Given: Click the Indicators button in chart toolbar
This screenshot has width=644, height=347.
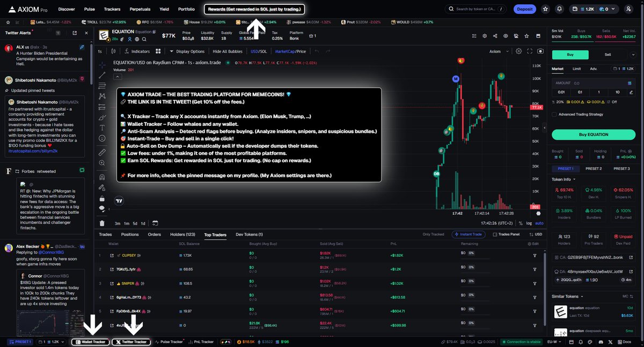Looking at the screenshot, I should pos(136,52).
